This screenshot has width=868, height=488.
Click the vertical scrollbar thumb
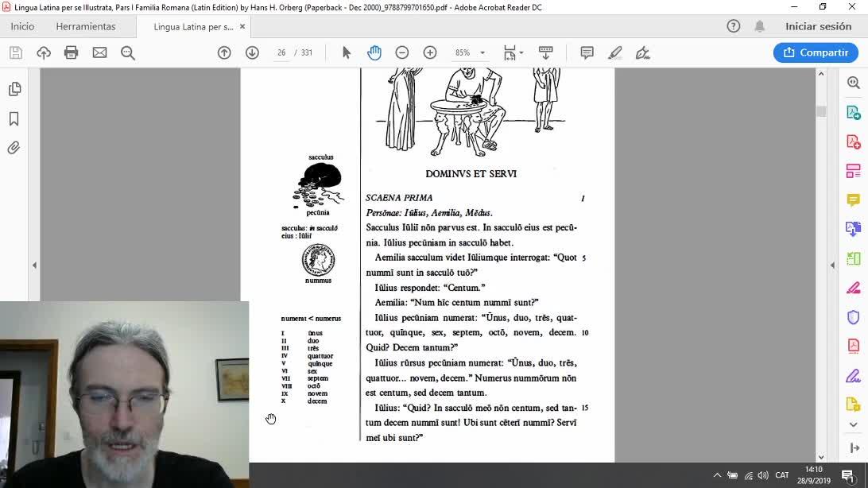point(821,110)
